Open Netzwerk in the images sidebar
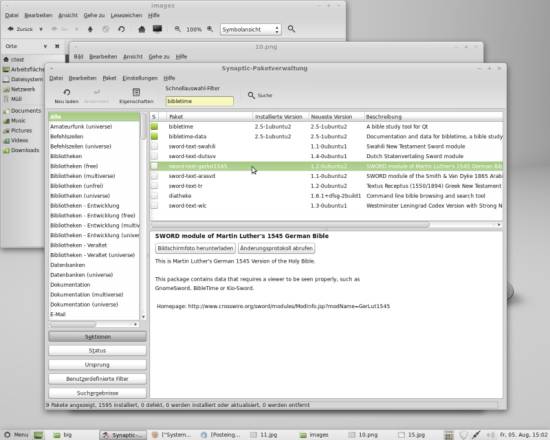 19,89
